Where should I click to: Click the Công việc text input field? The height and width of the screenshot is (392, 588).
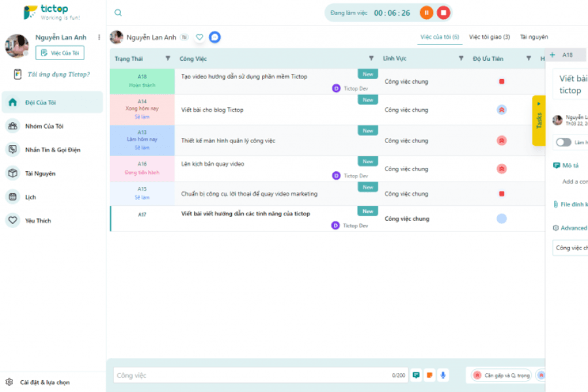pyautogui.click(x=252, y=375)
